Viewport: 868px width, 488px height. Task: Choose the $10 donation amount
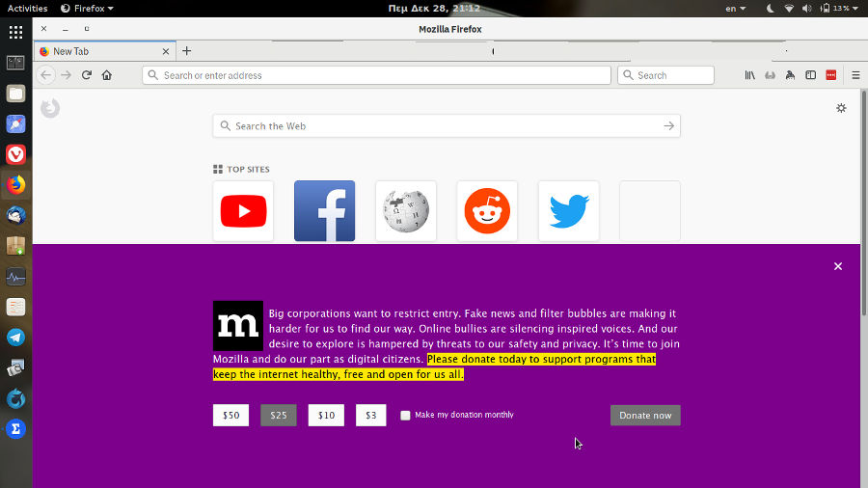(x=326, y=415)
